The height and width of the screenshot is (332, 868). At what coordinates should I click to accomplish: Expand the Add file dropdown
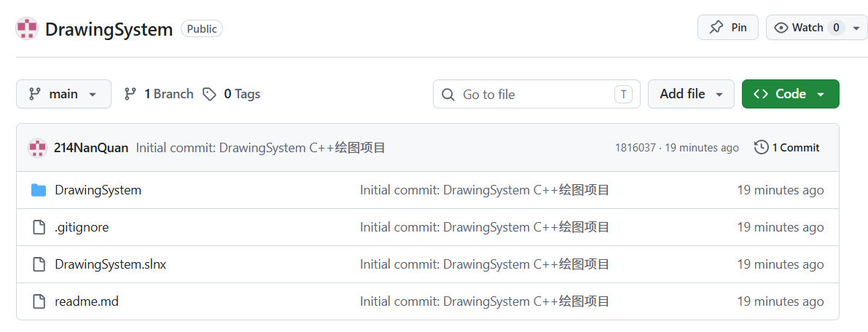[691, 94]
